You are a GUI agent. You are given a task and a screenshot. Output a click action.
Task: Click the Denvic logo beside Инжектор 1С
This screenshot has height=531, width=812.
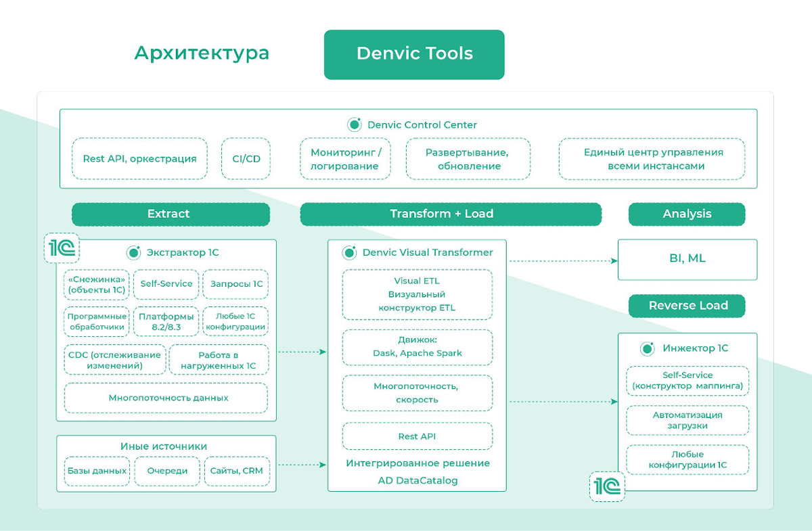pyautogui.click(x=648, y=348)
